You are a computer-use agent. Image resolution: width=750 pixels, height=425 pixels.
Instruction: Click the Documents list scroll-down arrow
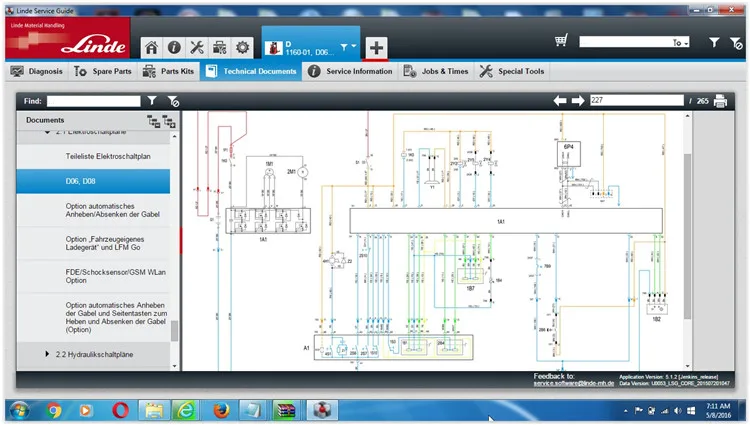(174, 366)
